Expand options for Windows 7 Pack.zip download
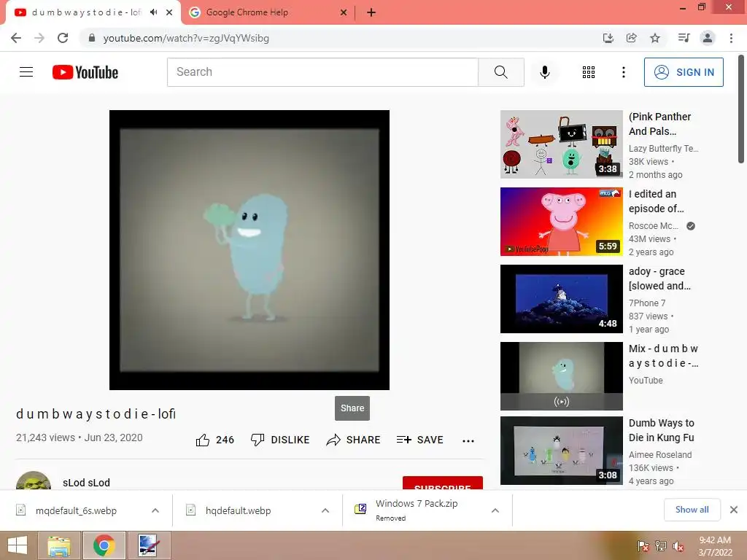The image size is (747, 560). 495,510
